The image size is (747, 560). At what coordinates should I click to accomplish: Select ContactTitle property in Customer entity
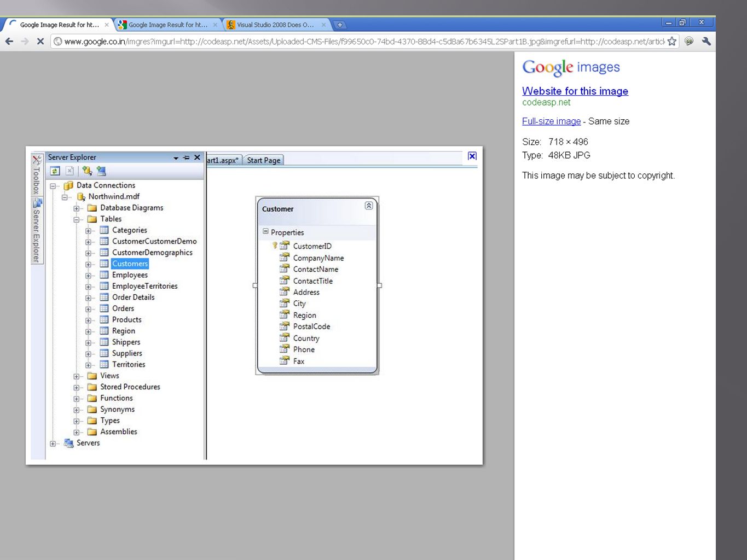[x=312, y=281]
